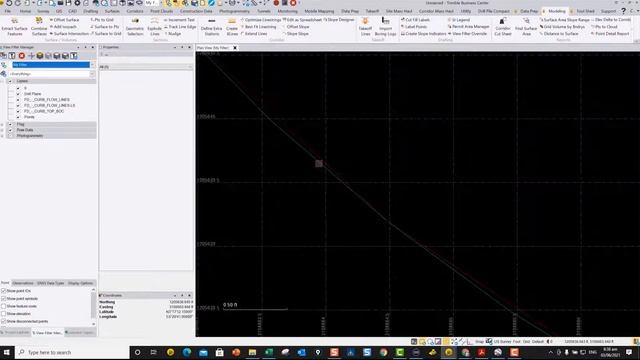Click the save icon in quick access toolbar
The height and width of the screenshot is (360, 640).
[x=69, y=3]
